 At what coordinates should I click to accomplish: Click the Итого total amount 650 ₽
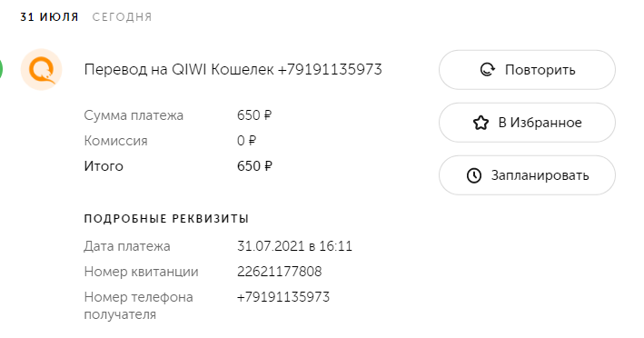[x=254, y=166]
